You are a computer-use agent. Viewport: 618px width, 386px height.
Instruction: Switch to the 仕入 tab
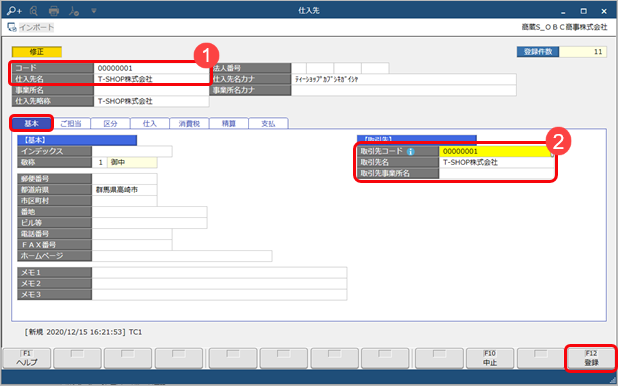[x=150, y=123]
